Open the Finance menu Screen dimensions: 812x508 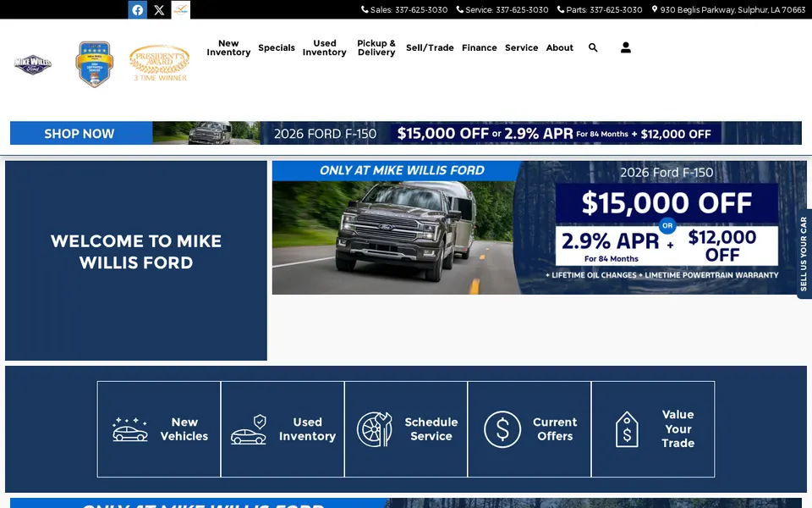pyautogui.click(x=480, y=47)
